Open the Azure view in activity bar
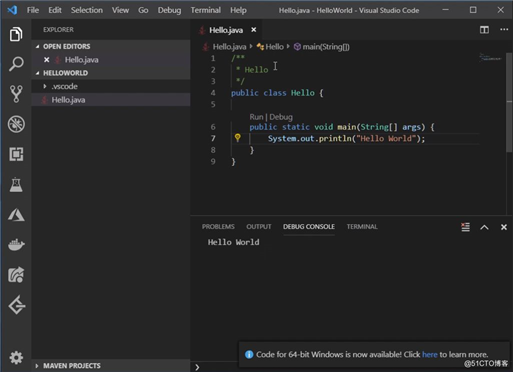Screen dimensions: 513x372 [16, 215]
